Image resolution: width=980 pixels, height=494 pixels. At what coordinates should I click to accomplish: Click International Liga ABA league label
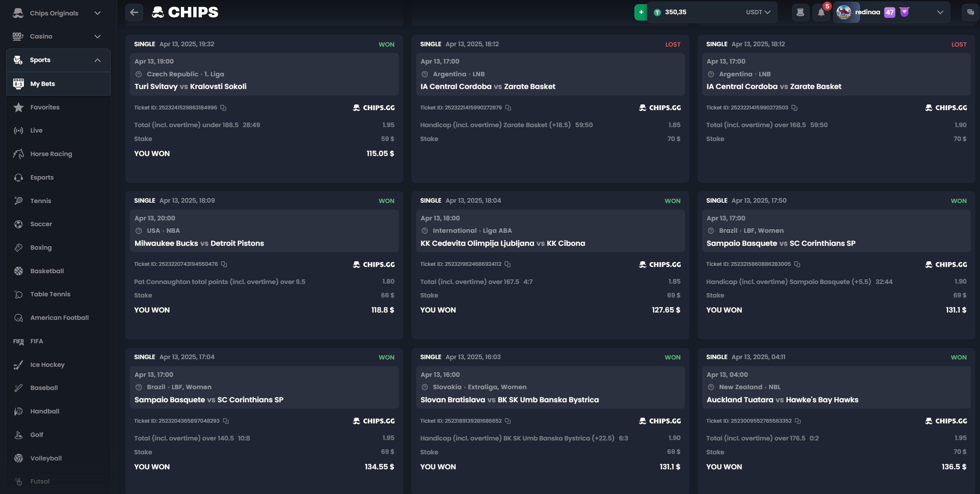pos(472,230)
